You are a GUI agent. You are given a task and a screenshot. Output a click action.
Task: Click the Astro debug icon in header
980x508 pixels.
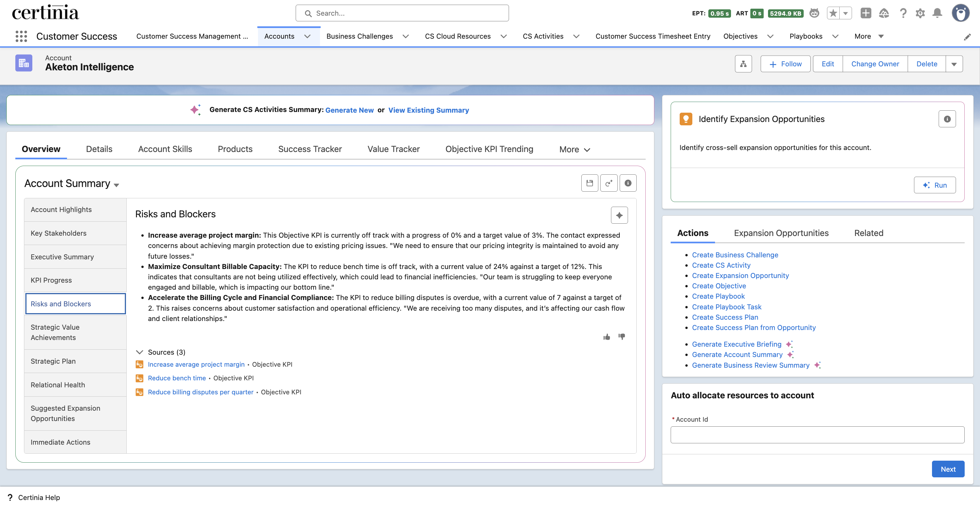pos(814,13)
